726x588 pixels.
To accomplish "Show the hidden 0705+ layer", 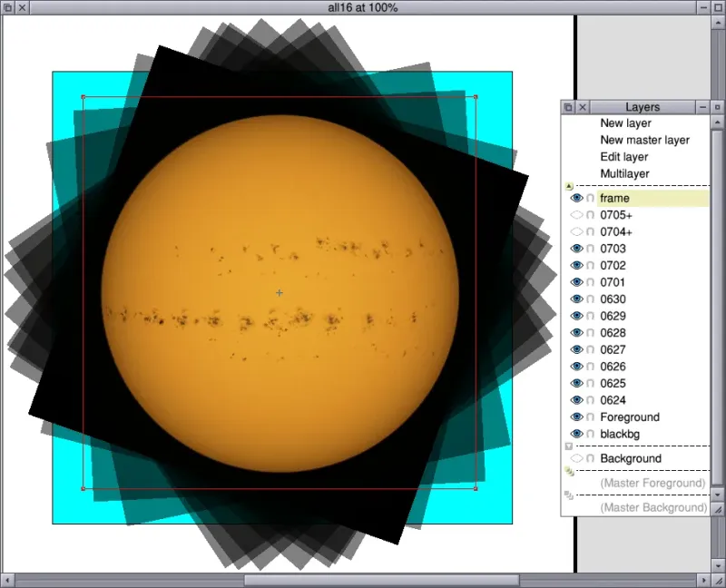I will point(576,215).
